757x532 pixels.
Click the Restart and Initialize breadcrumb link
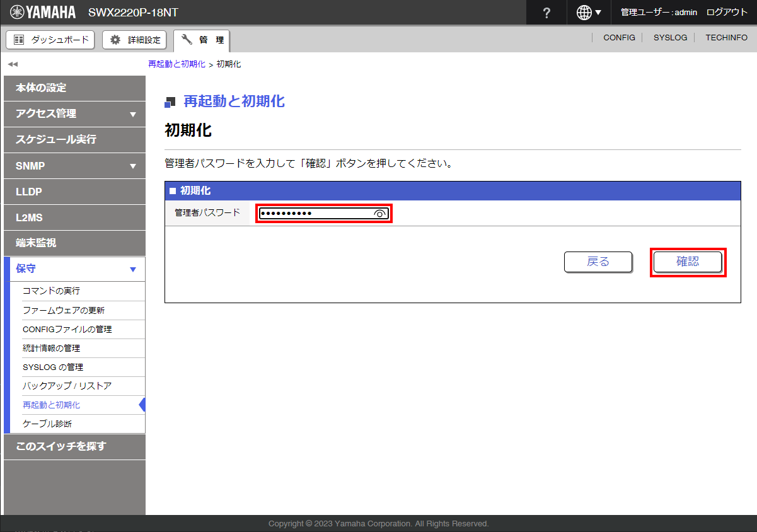pos(176,64)
